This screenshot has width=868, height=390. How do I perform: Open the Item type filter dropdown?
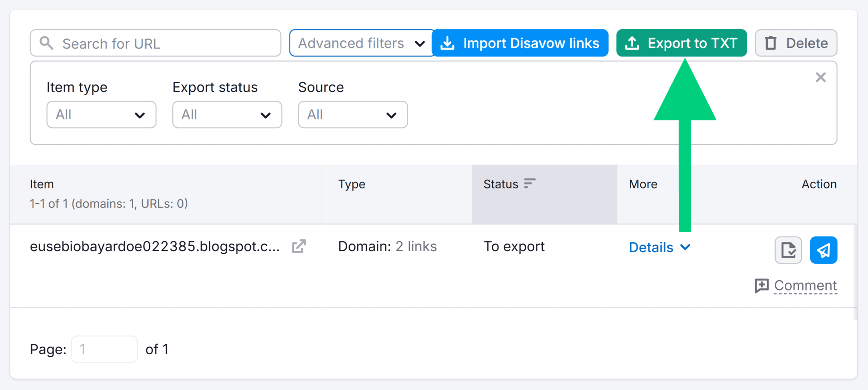pyautogui.click(x=101, y=115)
